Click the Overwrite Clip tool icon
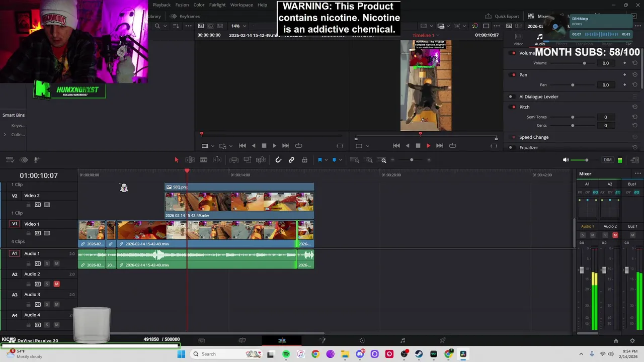The image size is (644, 362). [248, 160]
